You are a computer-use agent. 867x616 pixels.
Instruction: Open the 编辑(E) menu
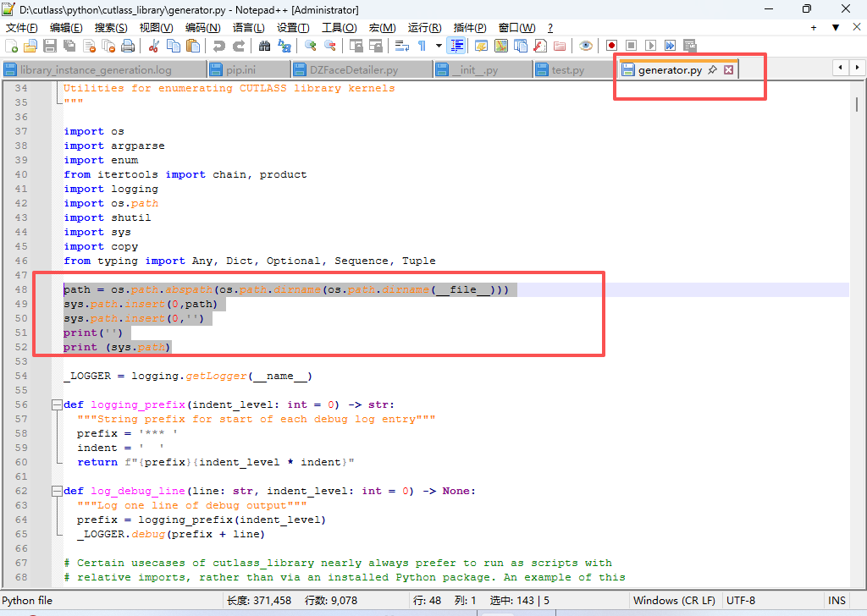coord(66,28)
